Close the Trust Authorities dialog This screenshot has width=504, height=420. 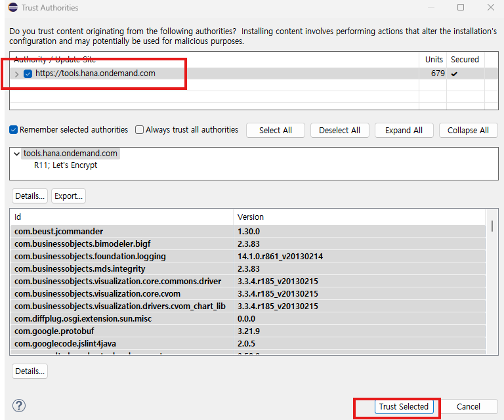pyautogui.click(x=490, y=7)
